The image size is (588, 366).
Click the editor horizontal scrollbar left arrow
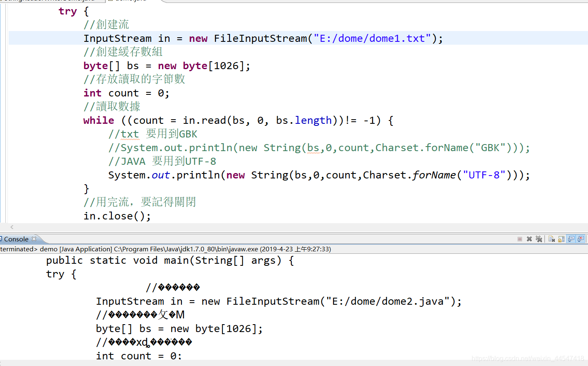tap(12, 227)
